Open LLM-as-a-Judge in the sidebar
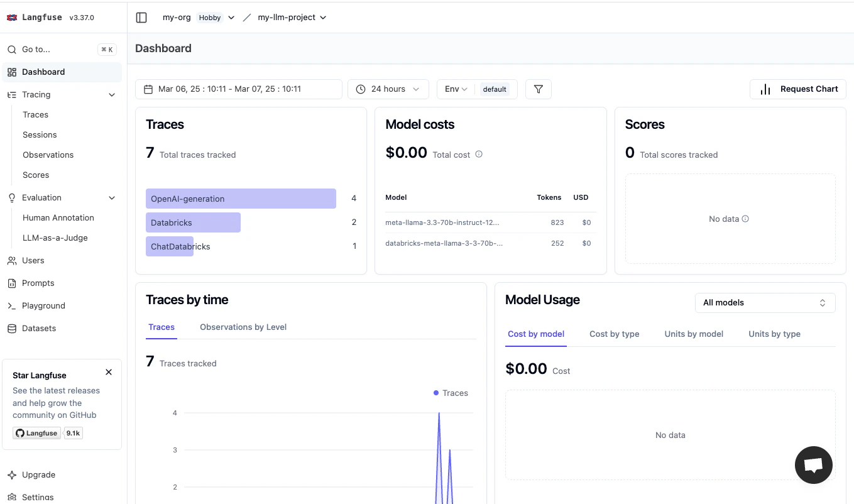 click(x=55, y=238)
